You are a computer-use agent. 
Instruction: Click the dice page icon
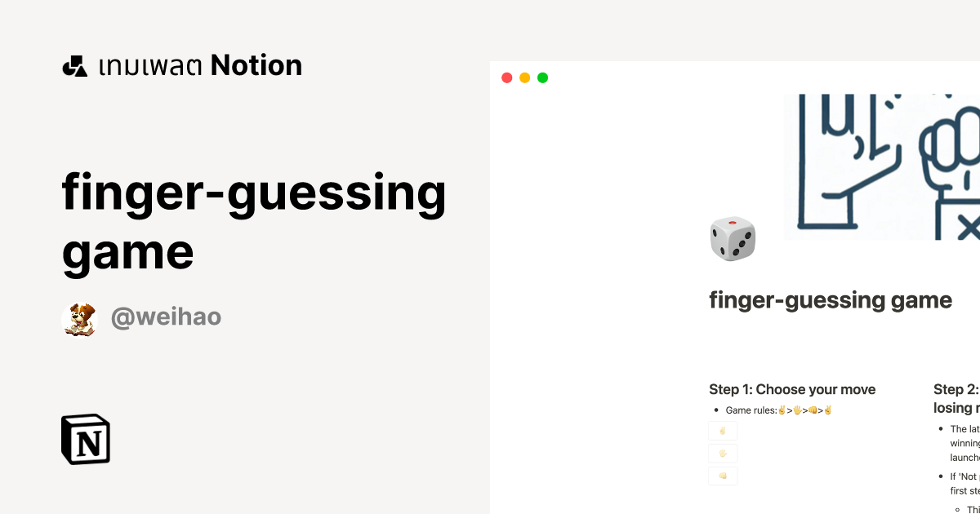733,239
